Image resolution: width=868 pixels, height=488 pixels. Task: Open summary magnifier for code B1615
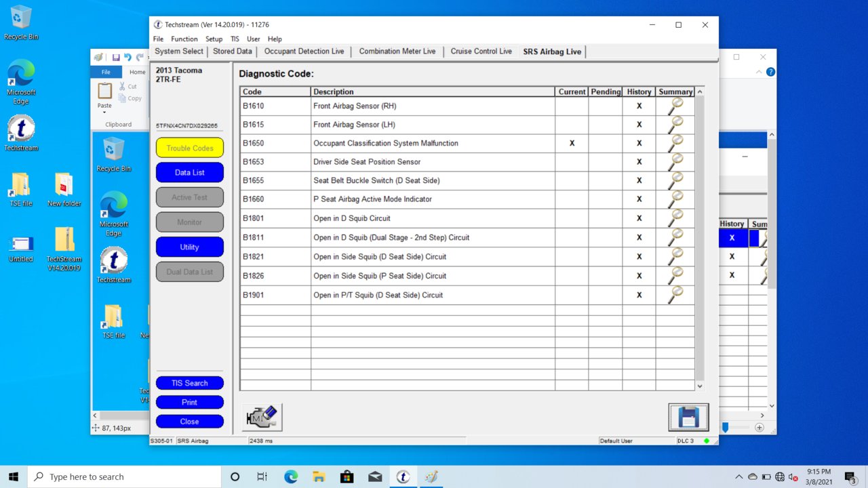click(675, 125)
